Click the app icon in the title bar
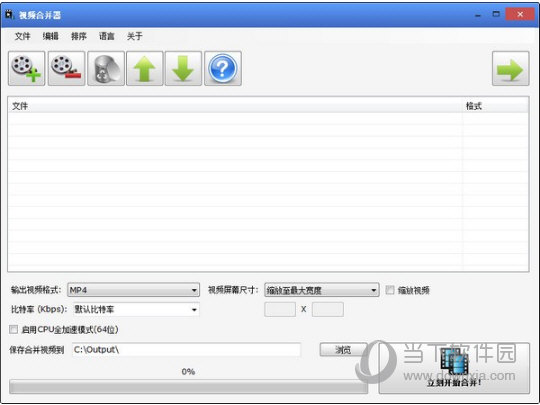The height and width of the screenshot is (405, 540). click(9, 14)
